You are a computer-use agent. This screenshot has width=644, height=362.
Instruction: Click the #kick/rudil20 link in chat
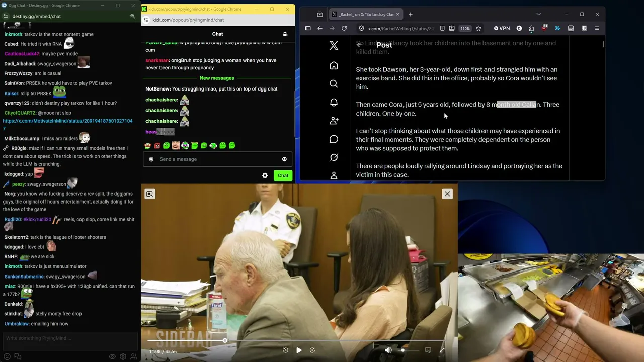click(x=37, y=220)
